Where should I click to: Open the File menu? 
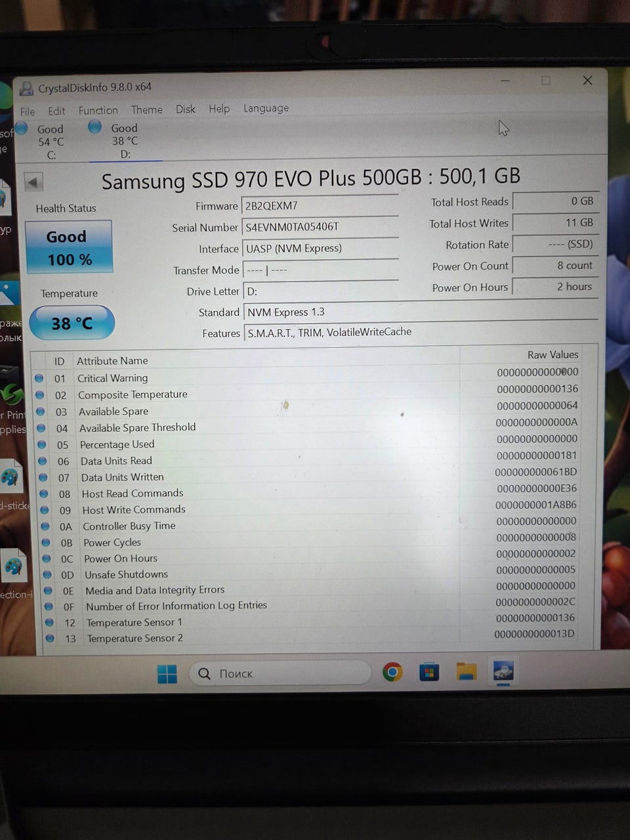pos(28,112)
